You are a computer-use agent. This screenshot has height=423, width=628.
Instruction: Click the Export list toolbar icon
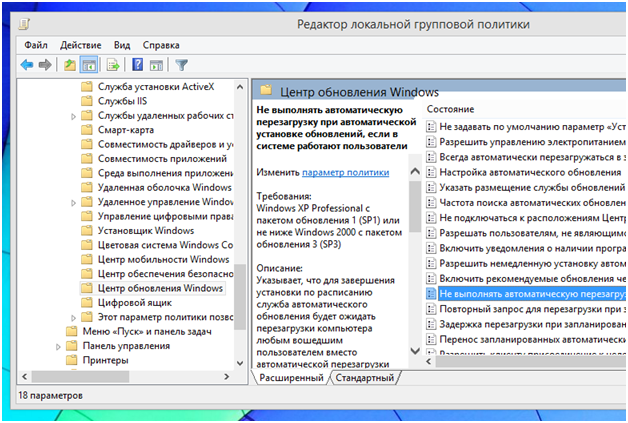coord(112,65)
